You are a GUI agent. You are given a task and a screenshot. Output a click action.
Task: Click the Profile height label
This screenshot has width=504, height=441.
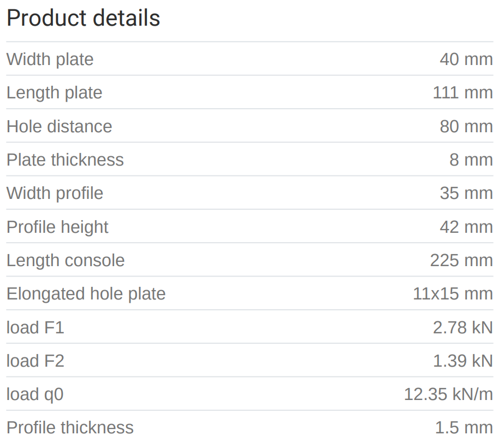tap(57, 227)
